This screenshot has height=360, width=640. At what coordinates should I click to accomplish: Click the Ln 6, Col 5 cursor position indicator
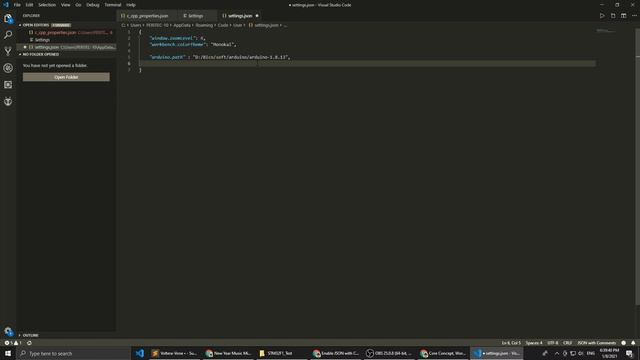pos(511,343)
